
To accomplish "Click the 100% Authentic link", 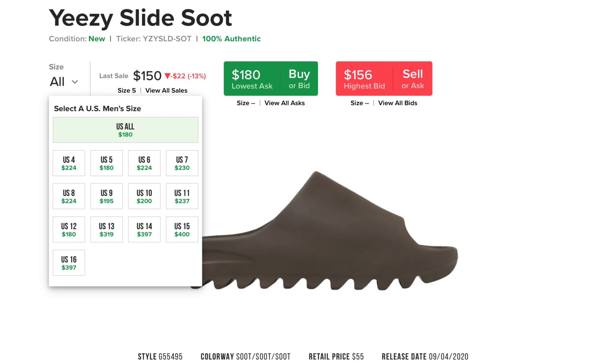I will click(231, 39).
